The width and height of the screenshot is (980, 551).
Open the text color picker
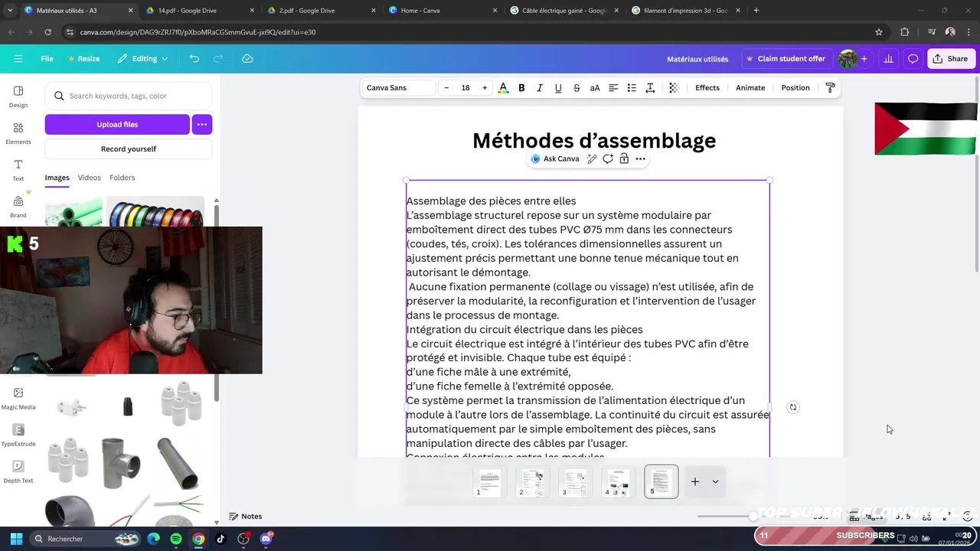(503, 88)
